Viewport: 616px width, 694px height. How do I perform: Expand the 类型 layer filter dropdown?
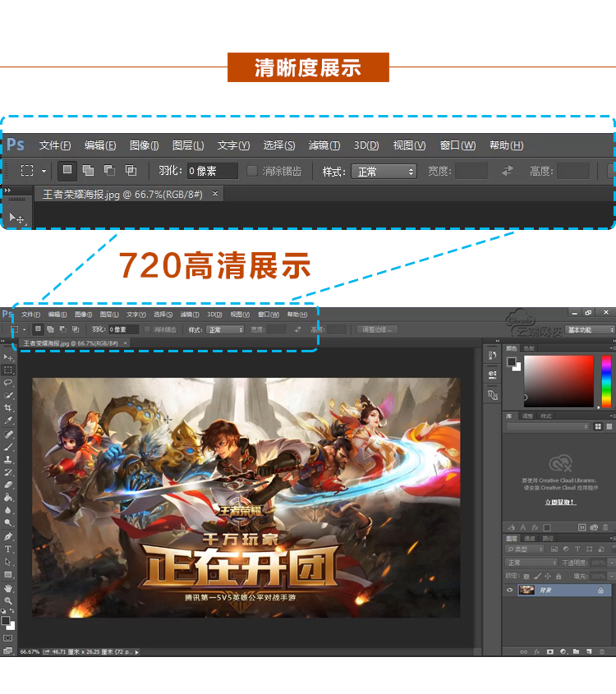tap(526, 549)
